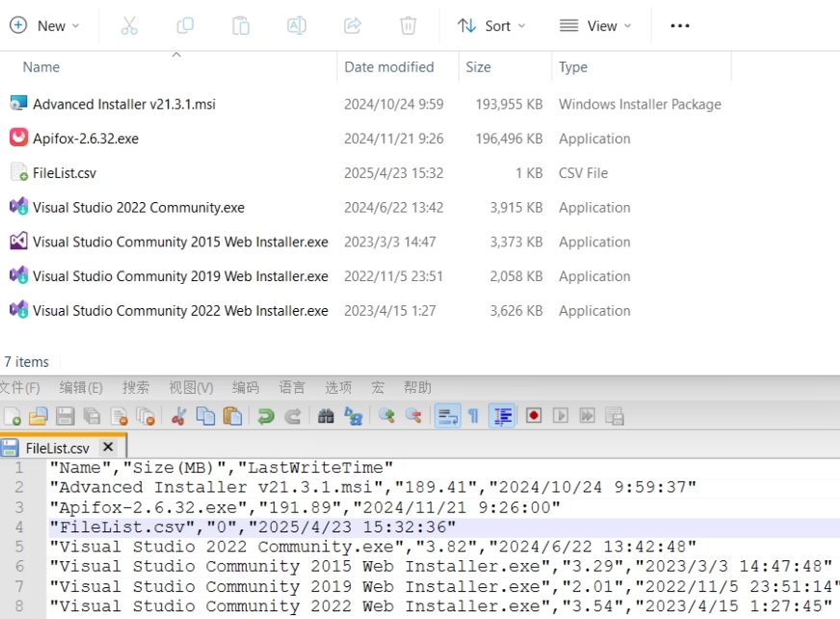Click the Copy icon in File Explorer toolbar
840x619 pixels.
point(185,26)
